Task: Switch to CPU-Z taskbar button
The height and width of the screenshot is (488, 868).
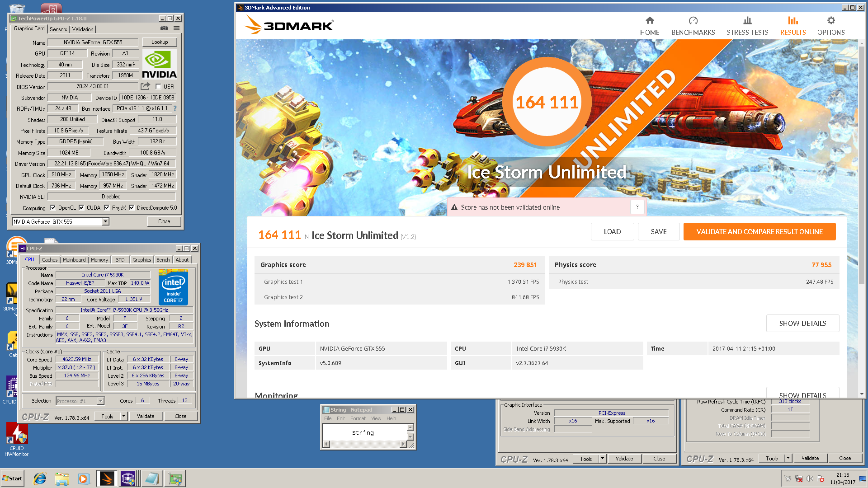Action: point(128,479)
